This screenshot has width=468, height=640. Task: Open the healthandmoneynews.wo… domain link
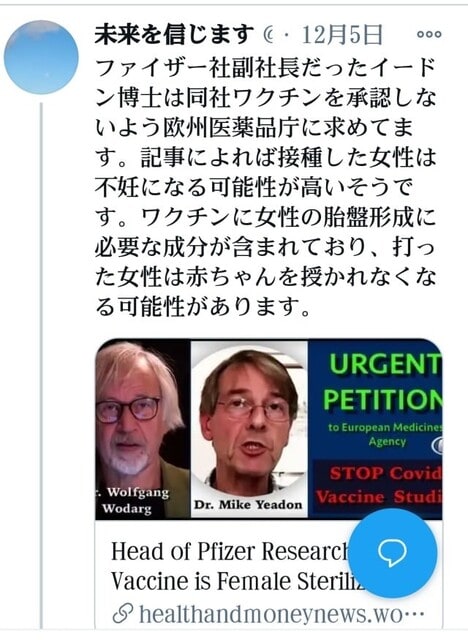[x=282, y=615]
